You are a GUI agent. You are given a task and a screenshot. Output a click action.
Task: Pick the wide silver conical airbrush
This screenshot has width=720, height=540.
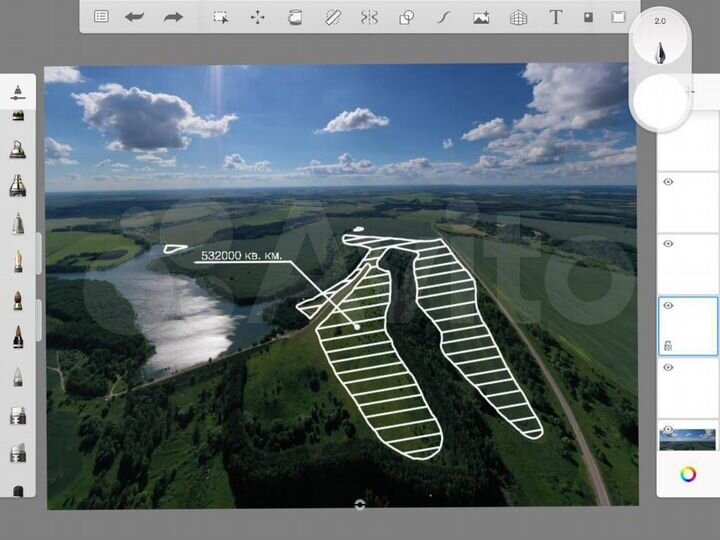coord(17,186)
